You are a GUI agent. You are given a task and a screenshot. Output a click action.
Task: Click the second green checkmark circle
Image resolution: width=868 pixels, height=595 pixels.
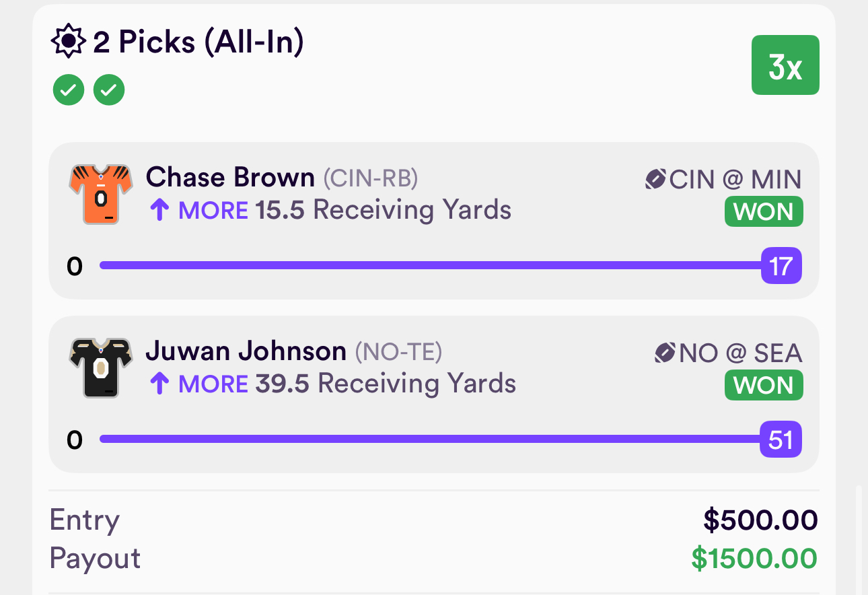109,90
